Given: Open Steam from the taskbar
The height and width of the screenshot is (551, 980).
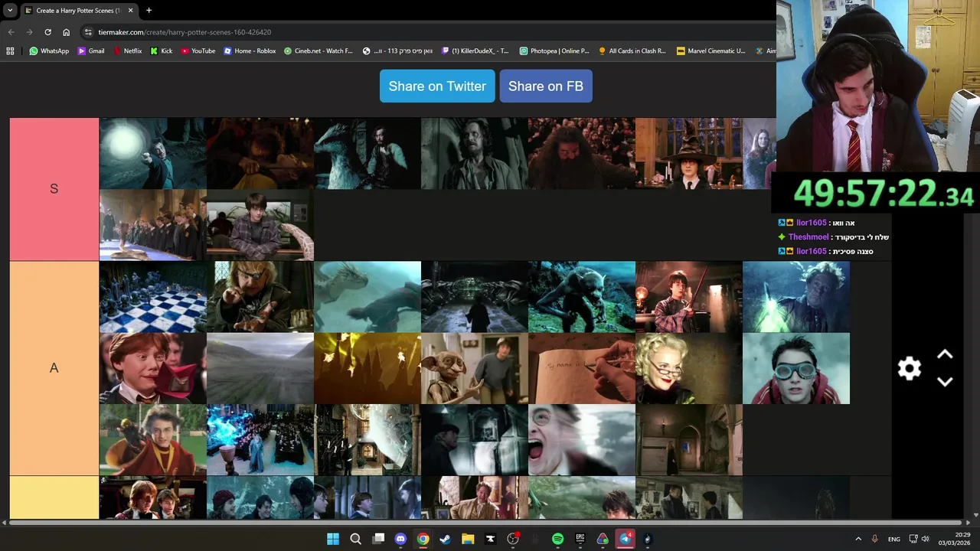Looking at the screenshot, I should coord(445,539).
